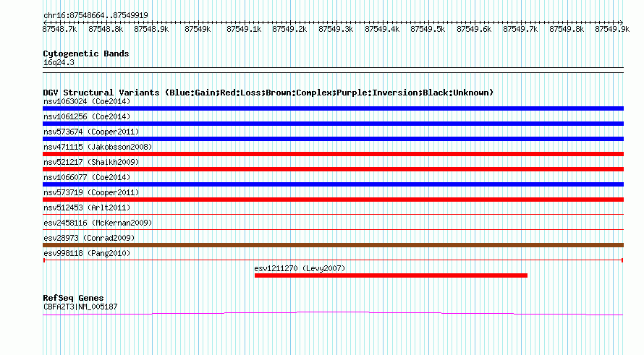This screenshot has height=355, width=644.
Task: Click the CBFA2T3|NM_005187 gene label
Action: tap(80, 307)
